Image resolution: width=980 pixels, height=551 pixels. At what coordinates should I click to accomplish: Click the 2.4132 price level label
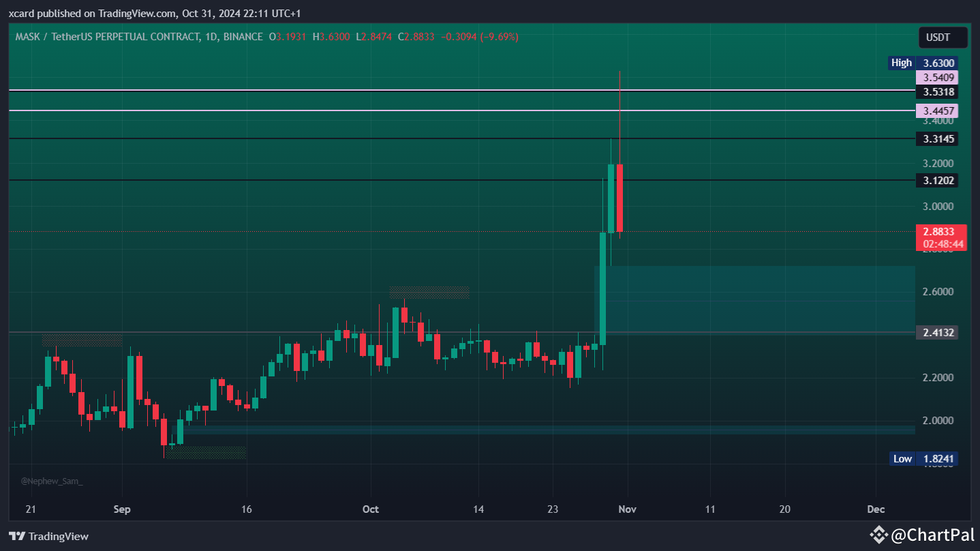(x=937, y=333)
